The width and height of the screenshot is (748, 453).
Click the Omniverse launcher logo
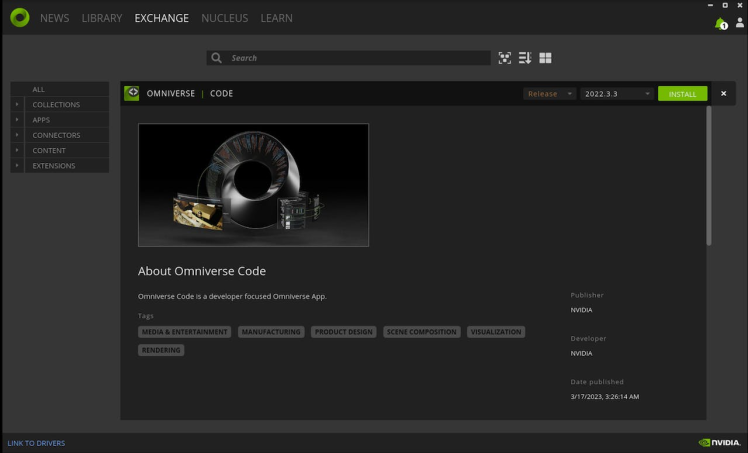(x=20, y=18)
